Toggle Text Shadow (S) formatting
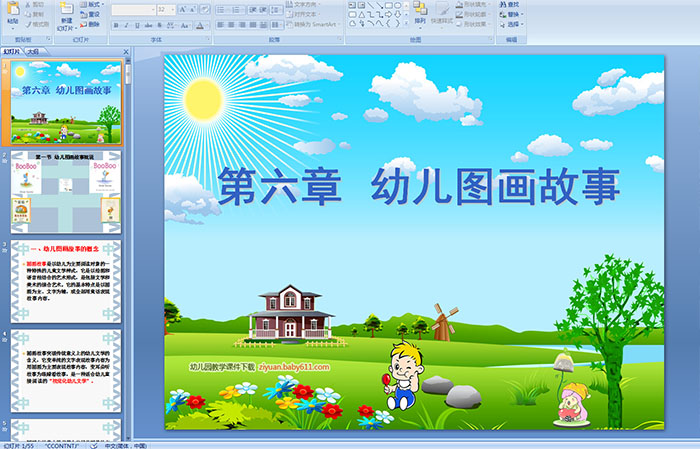The width and height of the screenshot is (700, 449). [159, 25]
